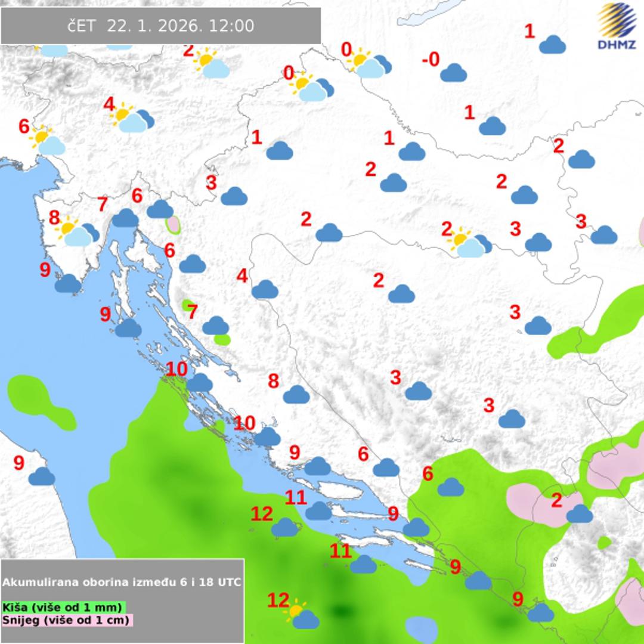The height and width of the screenshot is (644, 644).
Task: Click the Akumulirana oborina legend title
Action: pos(122,582)
